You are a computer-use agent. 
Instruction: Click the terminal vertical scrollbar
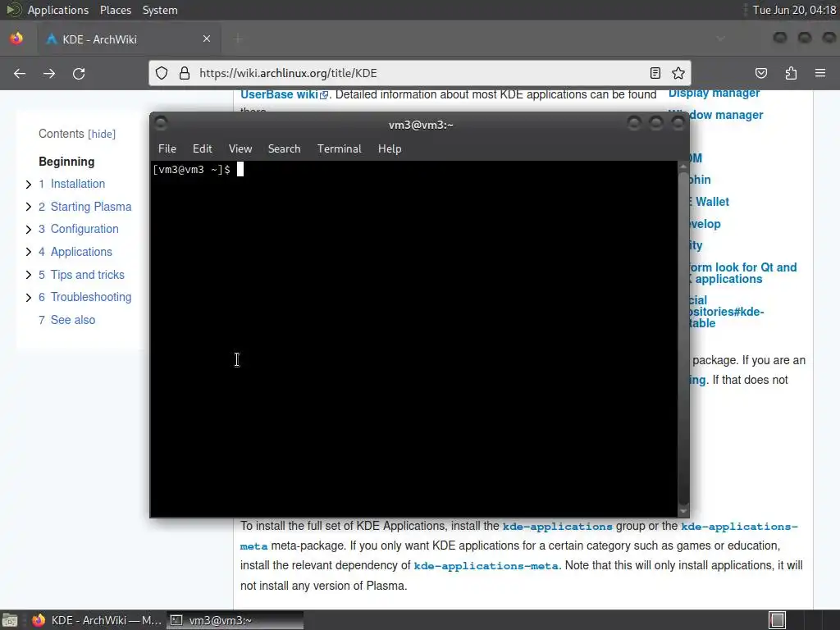[683, 337]
